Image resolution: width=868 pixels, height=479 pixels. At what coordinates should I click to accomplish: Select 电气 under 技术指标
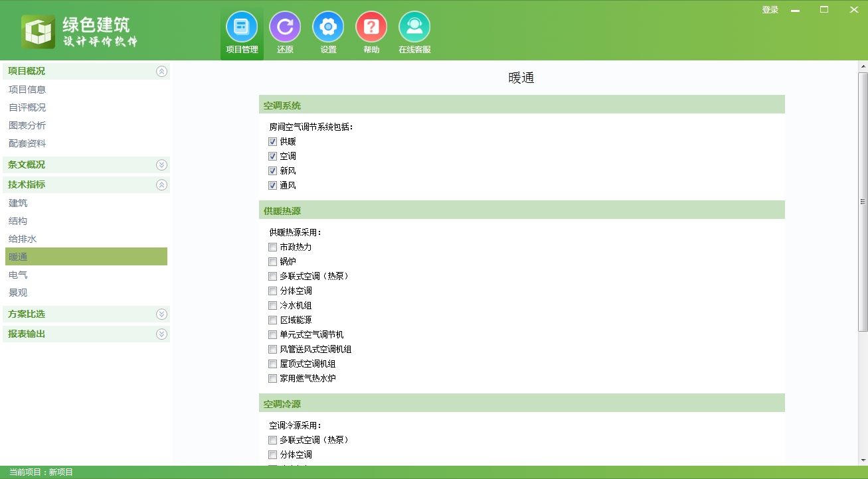pos(18,275)
